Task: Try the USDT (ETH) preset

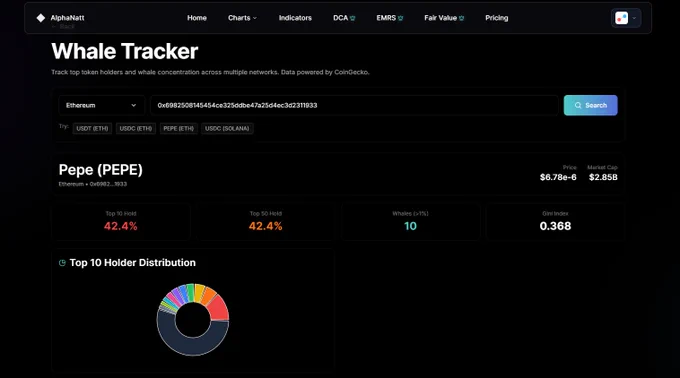Action: [92, 128]
